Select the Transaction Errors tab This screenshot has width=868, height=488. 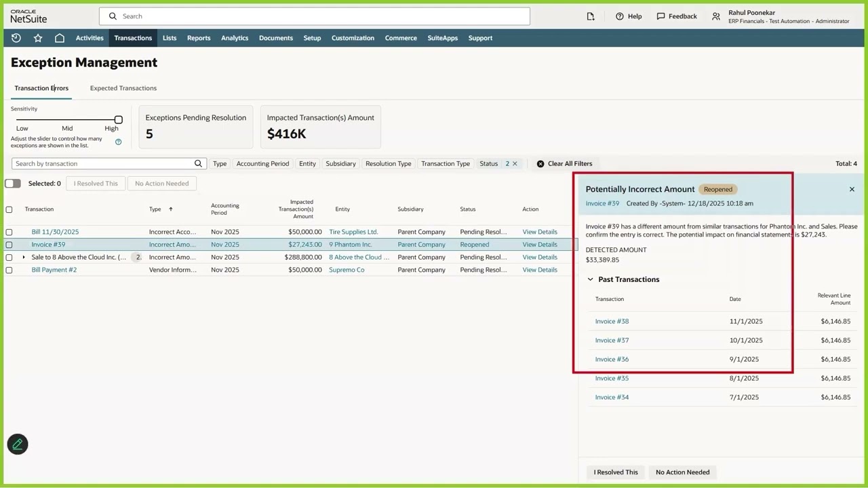click(41, 88)
